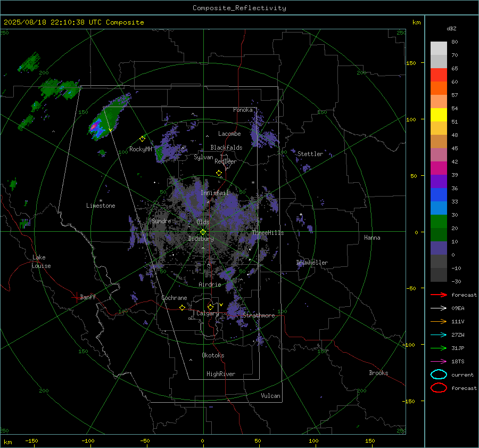Click the purple 39-36 dBZ swatch
The width and height of the screenshot is (479, 448).
439,181
